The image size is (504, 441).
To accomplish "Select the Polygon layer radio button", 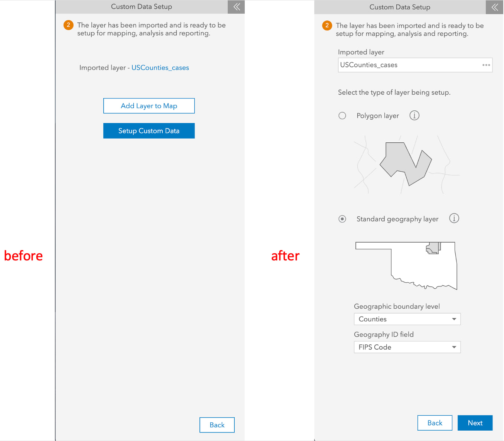I will (342, 116).
